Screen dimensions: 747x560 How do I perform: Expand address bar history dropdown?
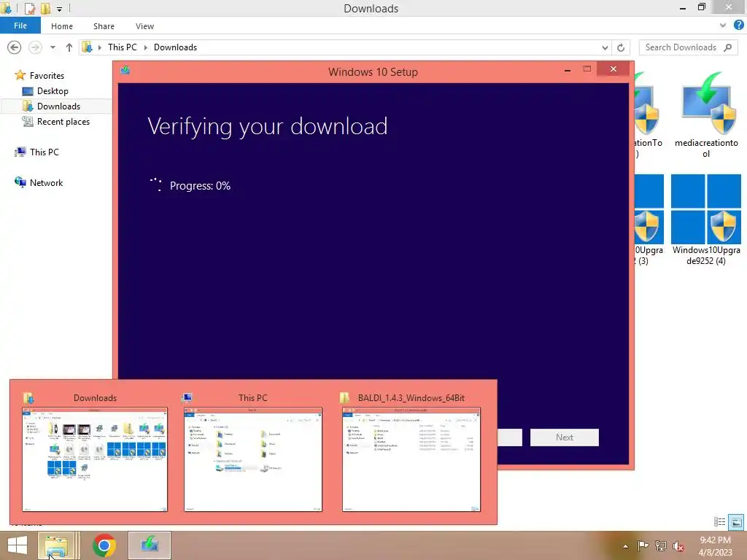point(605,47)
